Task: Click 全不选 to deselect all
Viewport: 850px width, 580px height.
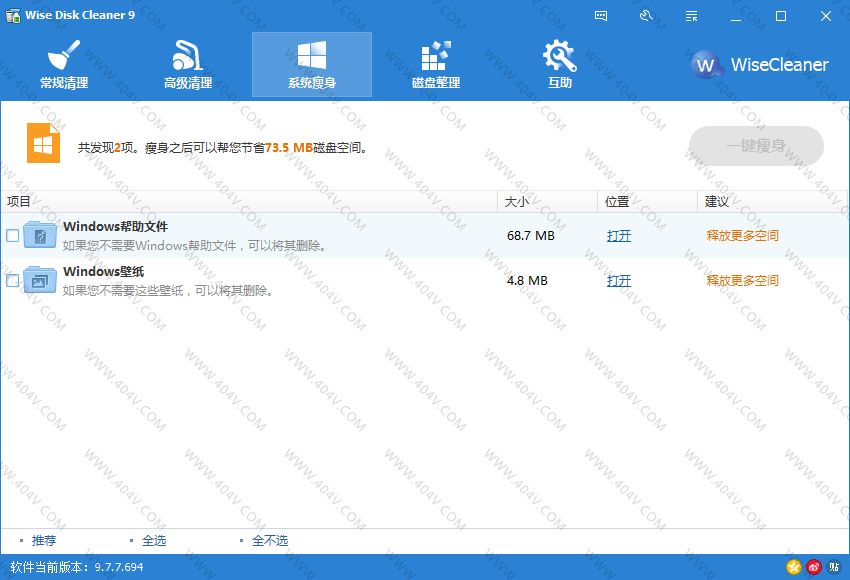Action: click(x=269, y=541)
